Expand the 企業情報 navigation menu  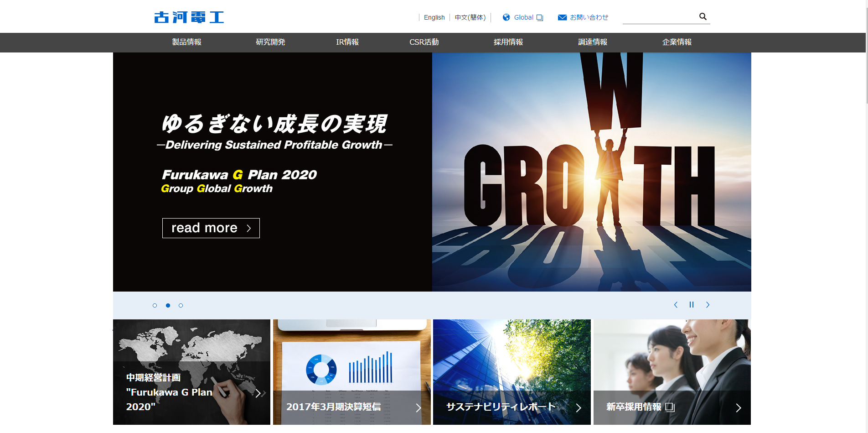point(677,42)
